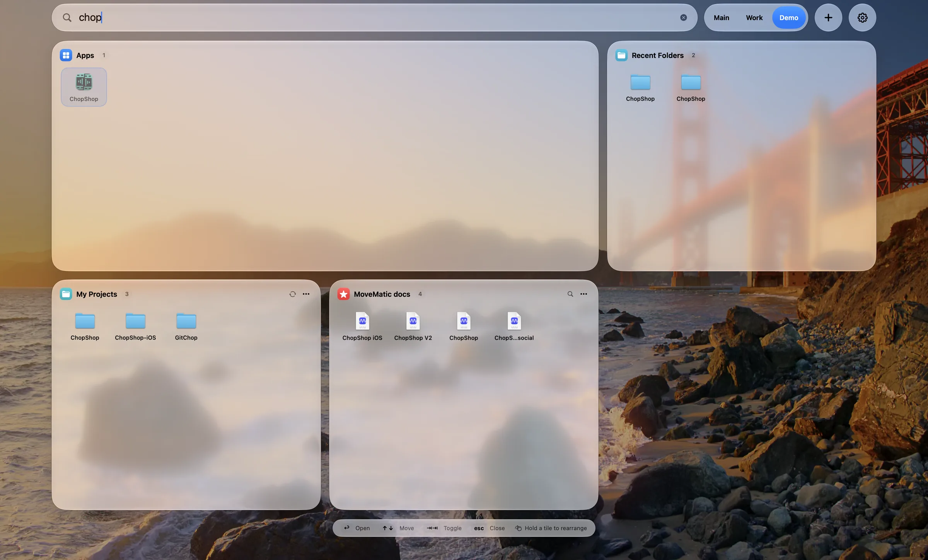
Task: Click the magnifier icon in search bar
Action: (x=67, y=17)
